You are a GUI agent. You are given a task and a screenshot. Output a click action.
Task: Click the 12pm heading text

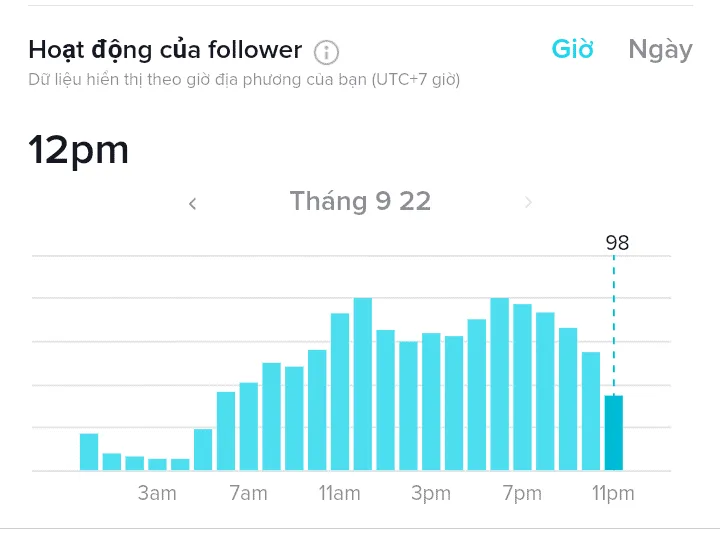click(x=79, y=150)
